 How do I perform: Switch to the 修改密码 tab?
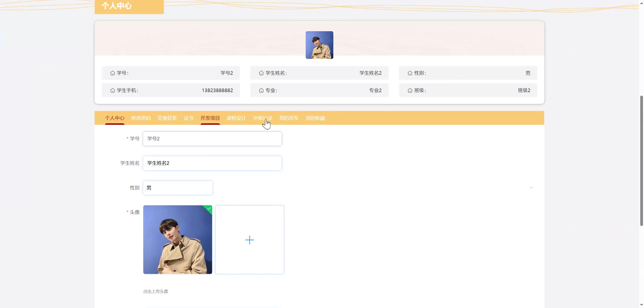click(141, 118)
